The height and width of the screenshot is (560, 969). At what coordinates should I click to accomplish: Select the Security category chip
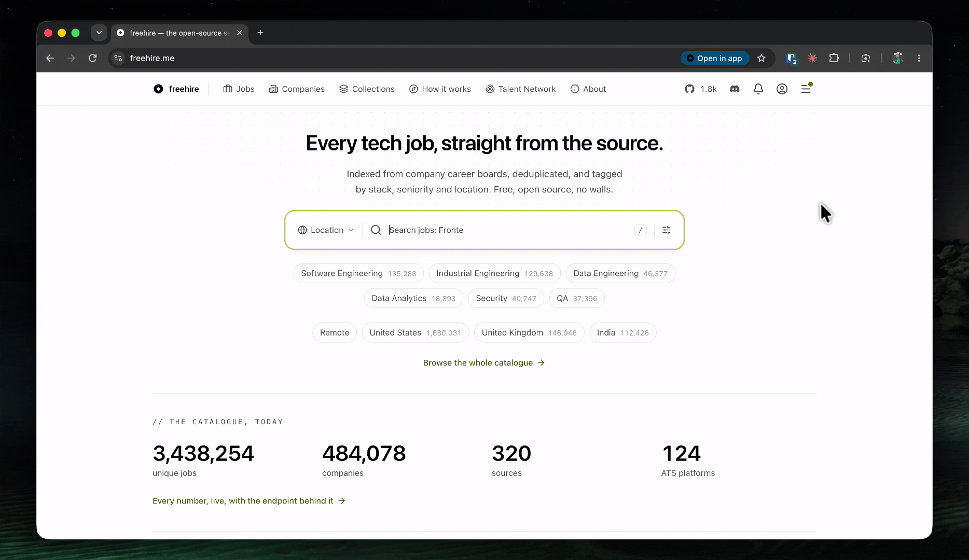click(506, 298)
